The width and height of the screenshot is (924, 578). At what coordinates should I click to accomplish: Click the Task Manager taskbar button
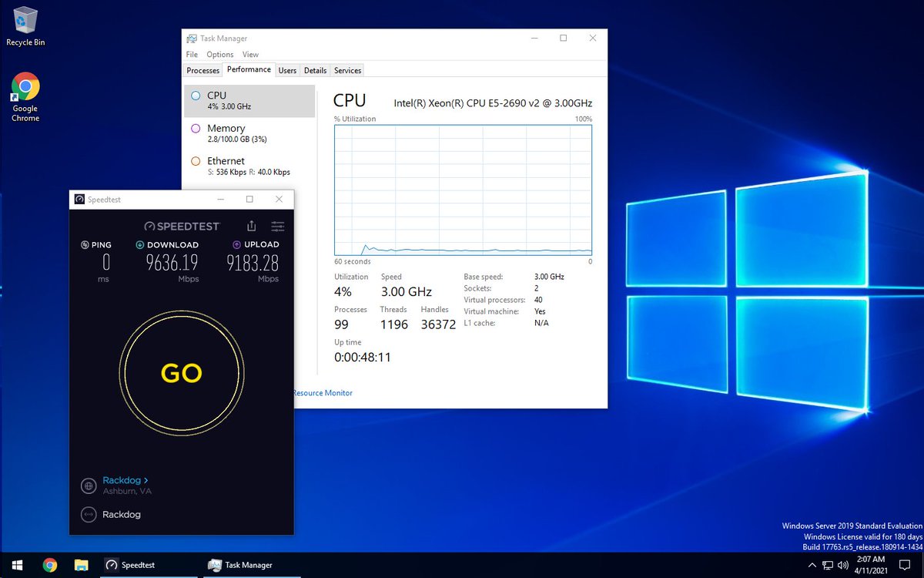point(250,565)
